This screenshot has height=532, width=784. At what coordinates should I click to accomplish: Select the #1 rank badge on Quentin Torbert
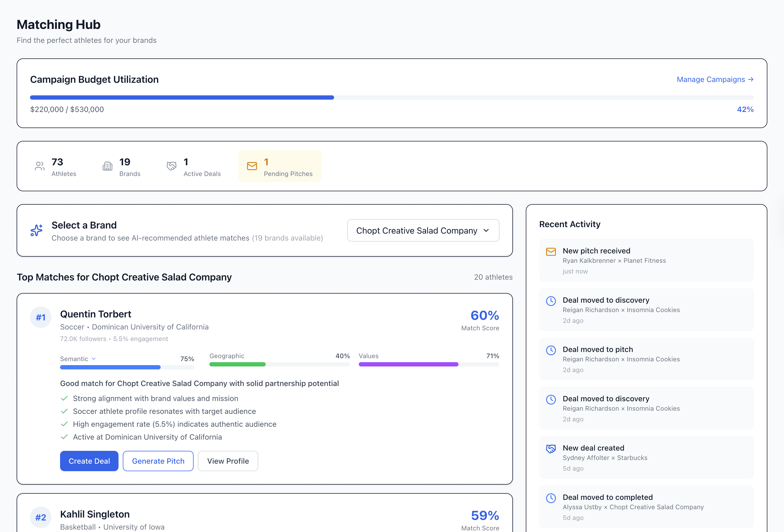pos(40,317)
